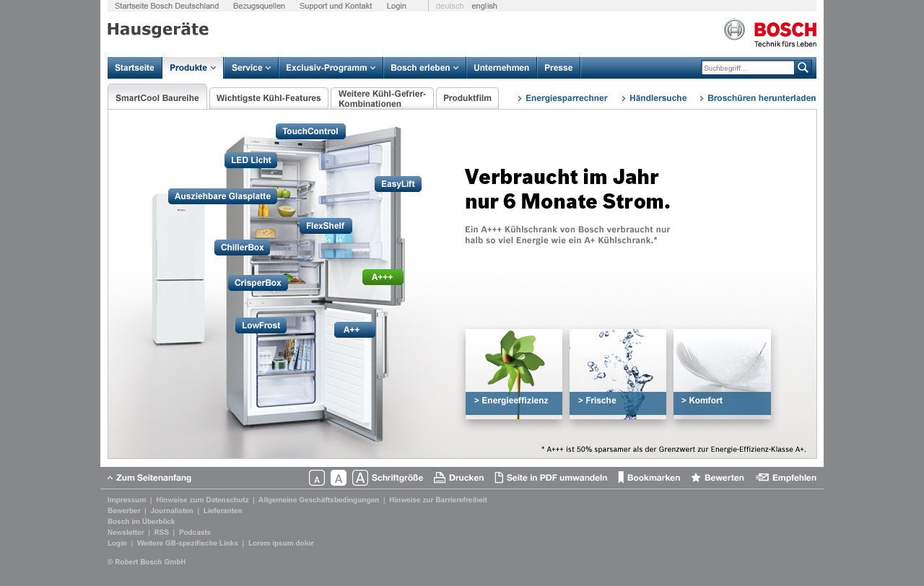Select the largest Schriftgröße letter A
924x586 pixels.
[360, 477]
